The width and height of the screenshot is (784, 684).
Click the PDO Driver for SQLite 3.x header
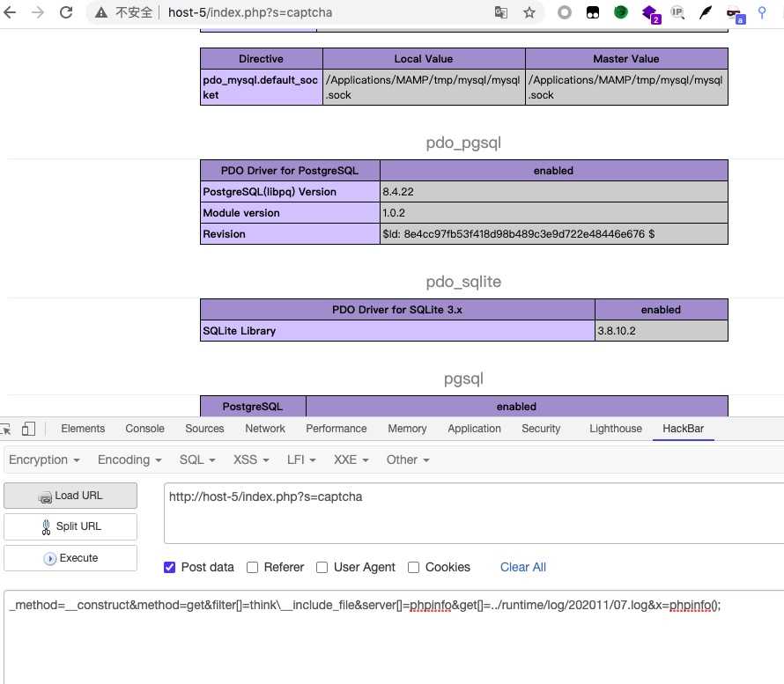pyautogui.click(x=397, y=310)
